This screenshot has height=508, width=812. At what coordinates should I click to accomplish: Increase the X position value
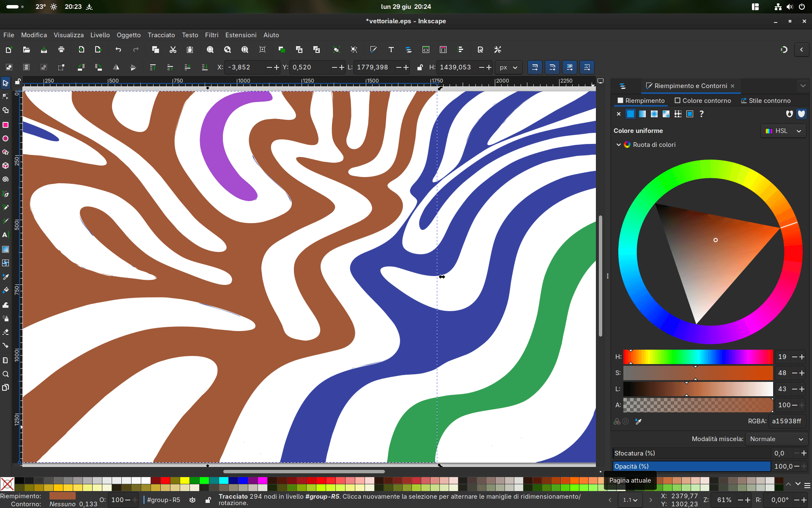277,67
